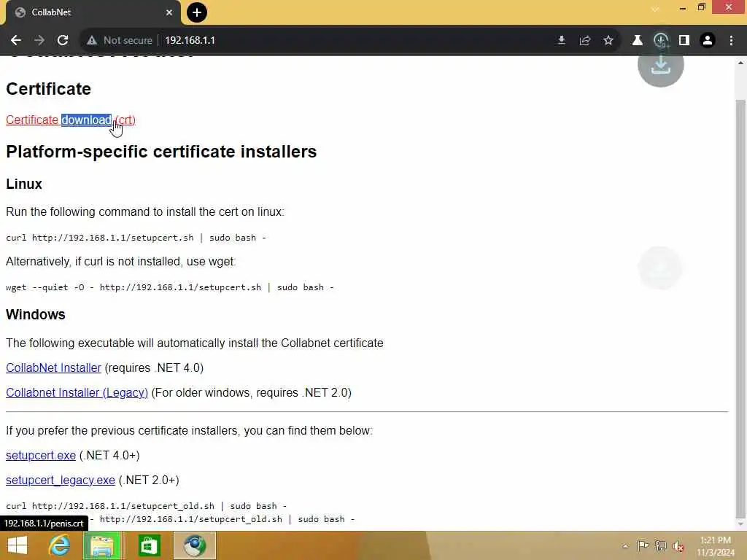Click the Certificate download (crt) link
The image size is (747, 560).
coord(71,120)
